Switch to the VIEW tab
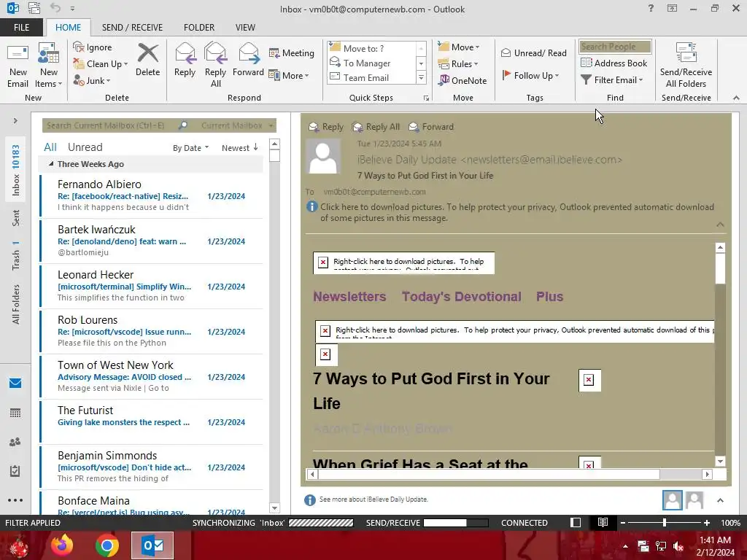 [245, 28]
